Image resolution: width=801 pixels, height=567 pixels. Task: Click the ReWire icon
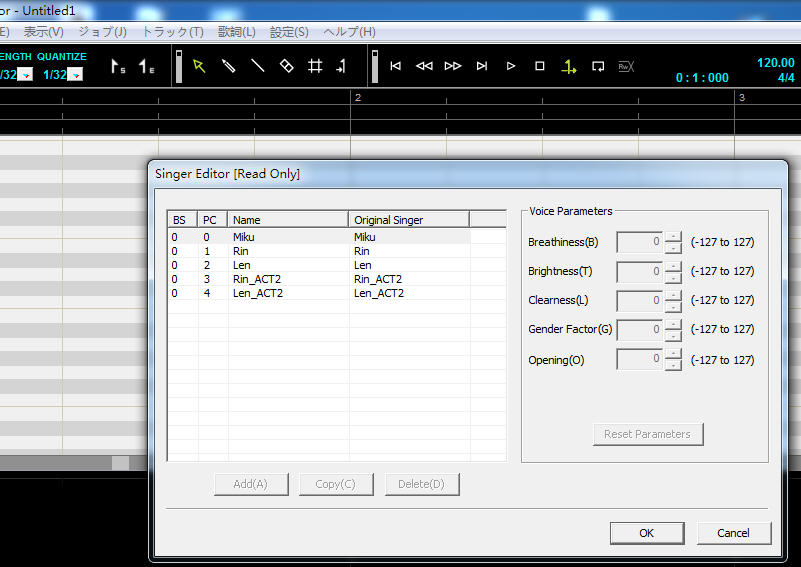(x=626, y=66)
